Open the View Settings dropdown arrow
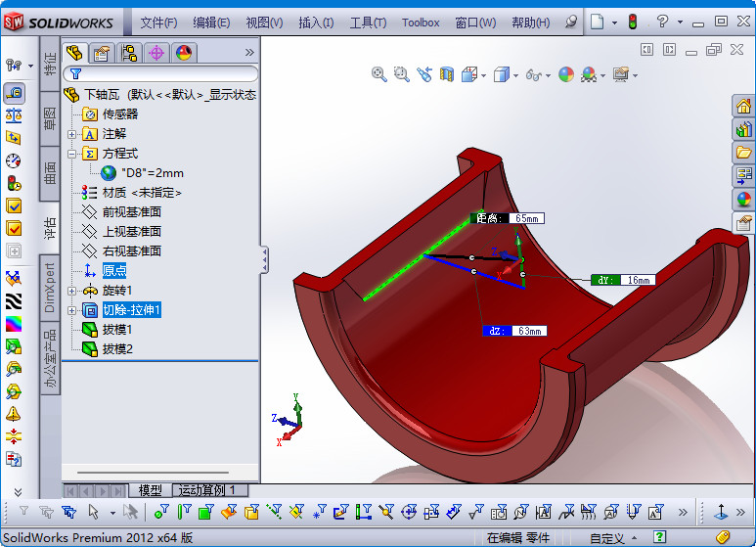Image resolution: width=756 pixels, height=547 pixels. pyautogui.click(x=635, y=75)
